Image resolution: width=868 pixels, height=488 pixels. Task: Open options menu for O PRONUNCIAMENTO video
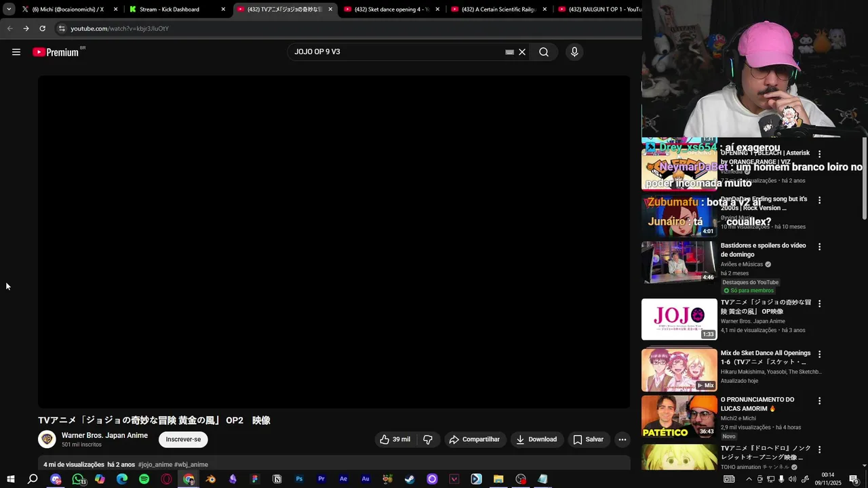[819, 401]
